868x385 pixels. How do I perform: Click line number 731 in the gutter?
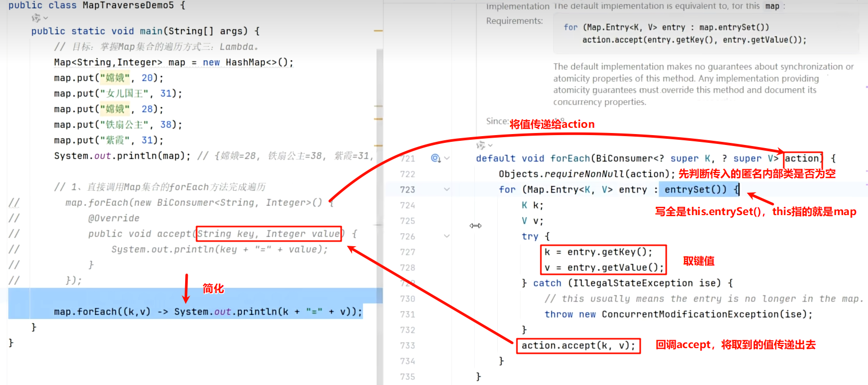point(408,314)
